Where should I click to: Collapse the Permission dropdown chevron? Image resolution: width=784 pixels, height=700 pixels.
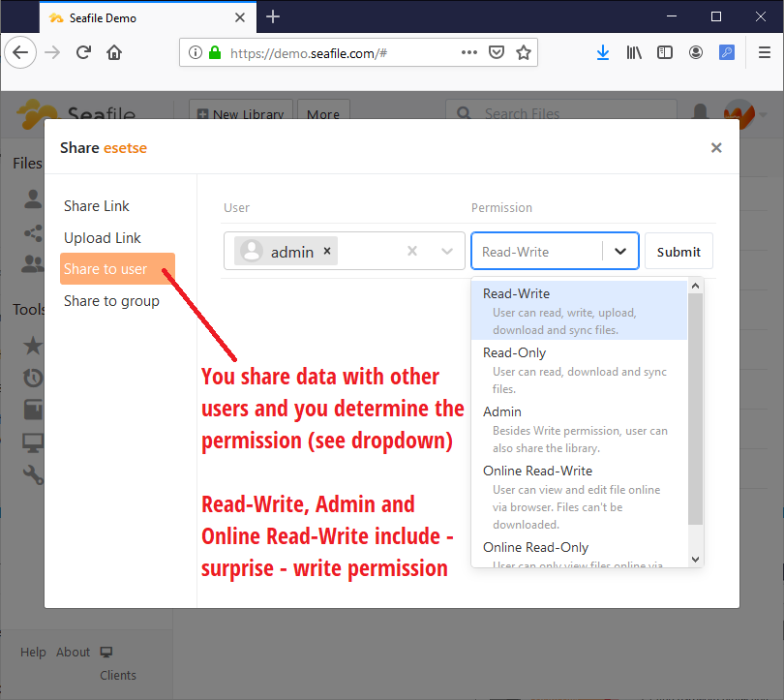(x=620, y=251)
